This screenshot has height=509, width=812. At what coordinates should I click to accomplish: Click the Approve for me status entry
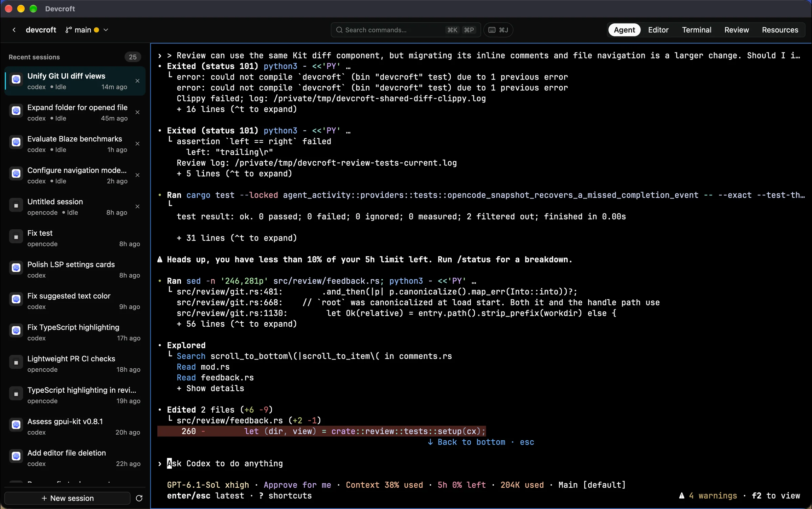pos(297,485)
